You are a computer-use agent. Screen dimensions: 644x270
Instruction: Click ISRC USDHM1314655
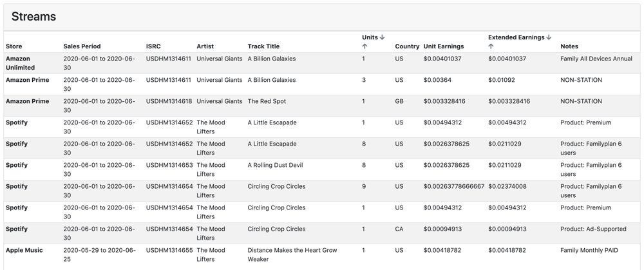(x=169, y=250)
